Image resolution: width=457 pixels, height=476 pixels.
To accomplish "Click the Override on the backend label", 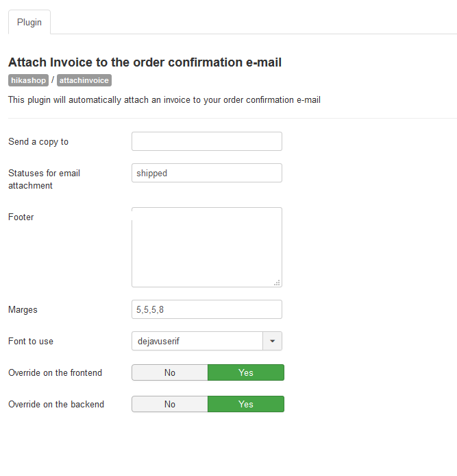I will coord(56,405).
